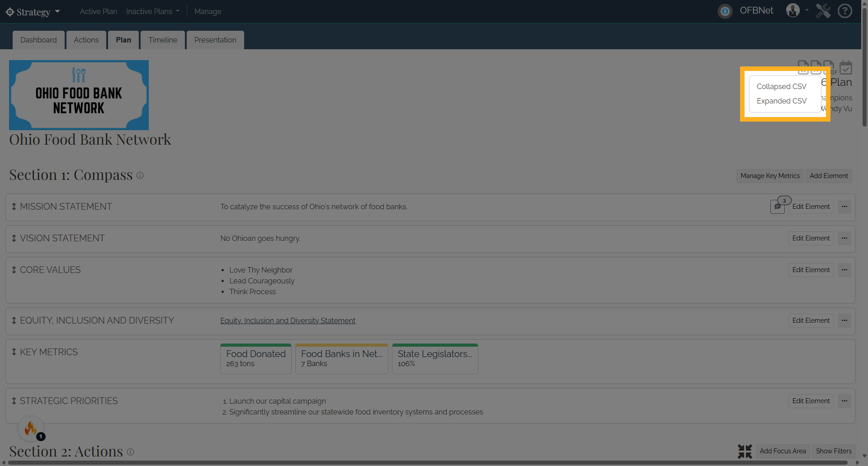The height and width of the screenshot is (466, 868).
Task: Select the Plan tab
Action: [x=123, y=40]
